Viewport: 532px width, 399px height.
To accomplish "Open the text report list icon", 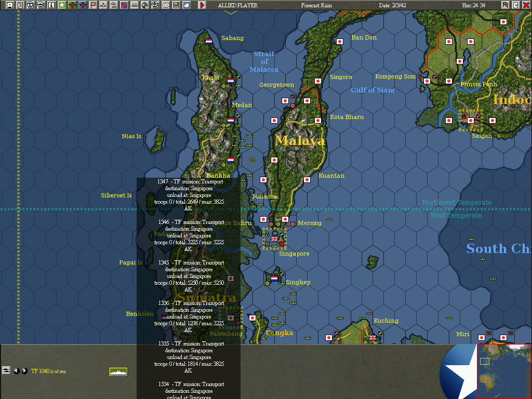I will (x=20, y=5).
